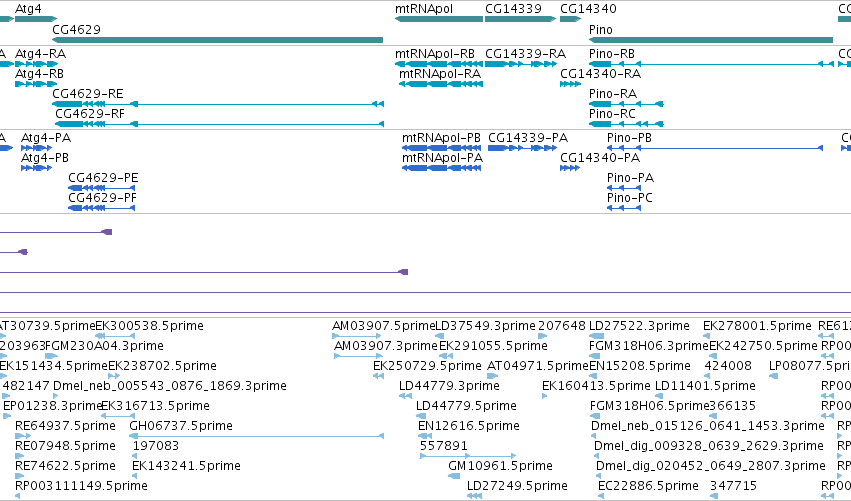Click the CG4629 gene bar
Image resolution: width=851 pixels, height=501 pixels.
[x=218, y=40]
